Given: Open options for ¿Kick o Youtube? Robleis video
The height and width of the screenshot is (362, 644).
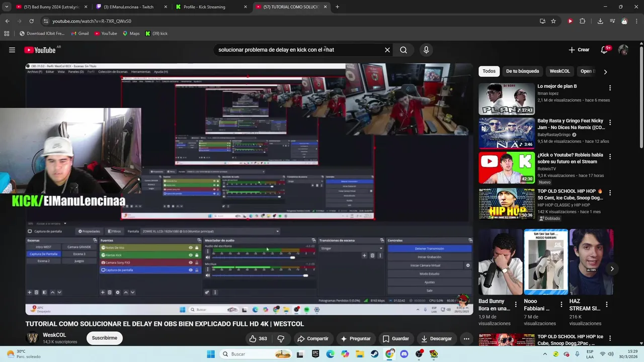Looking at the screenshot, I should tap(610, 156).
